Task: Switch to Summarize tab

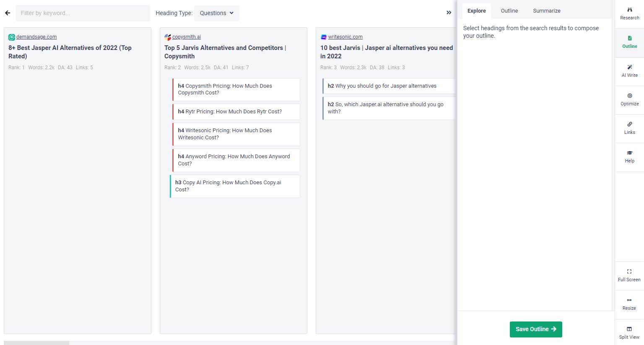Action: [547, 11]
